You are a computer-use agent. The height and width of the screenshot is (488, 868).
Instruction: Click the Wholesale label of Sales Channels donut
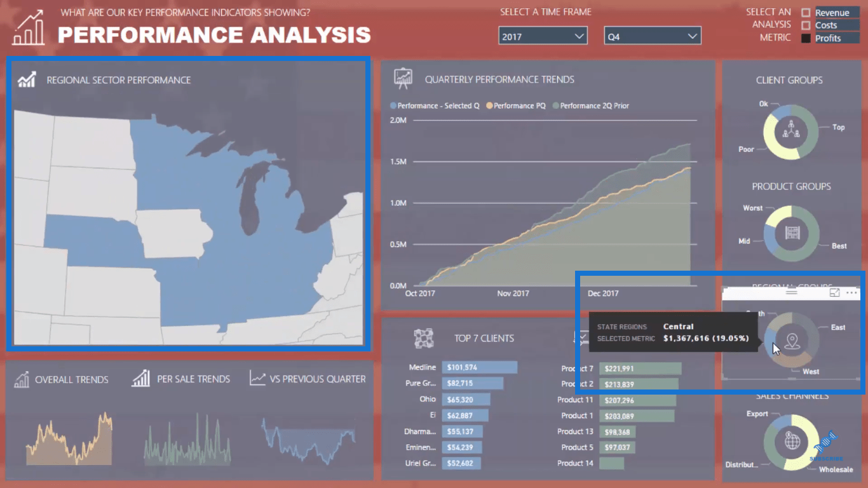(x=836, y=470)
